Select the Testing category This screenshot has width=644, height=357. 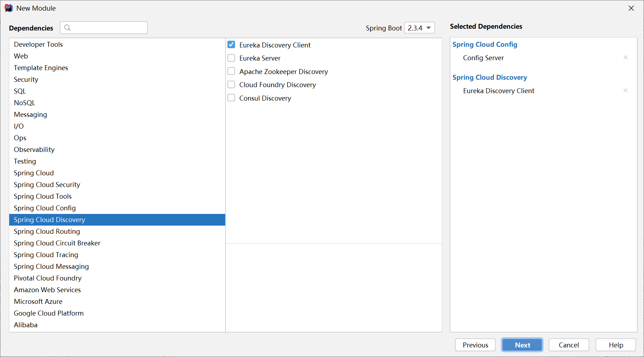click(x=117, y=161)
